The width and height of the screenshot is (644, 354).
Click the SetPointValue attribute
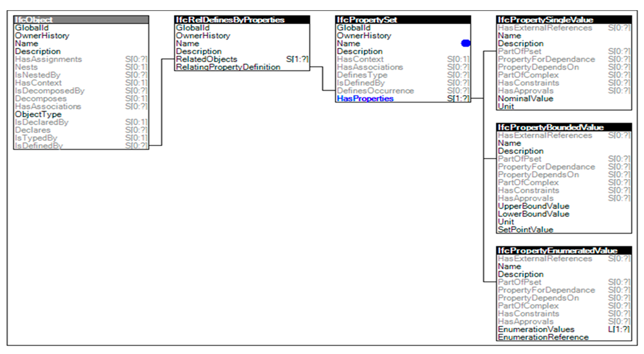(525, 230)
